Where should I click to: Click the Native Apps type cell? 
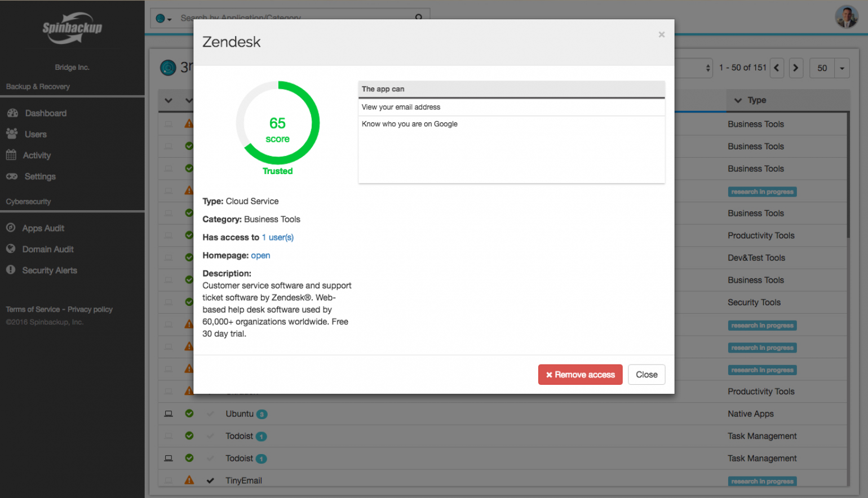coord(751,413)
